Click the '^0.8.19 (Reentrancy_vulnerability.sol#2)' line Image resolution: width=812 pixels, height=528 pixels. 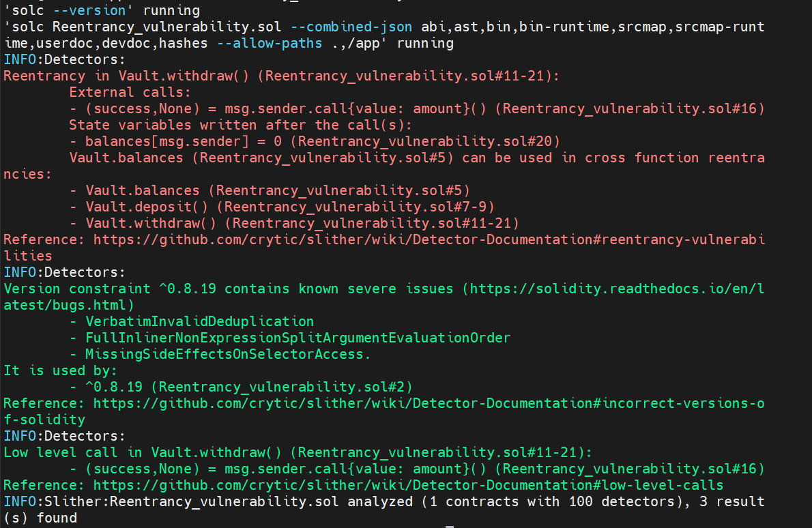(x=249, y=387)
